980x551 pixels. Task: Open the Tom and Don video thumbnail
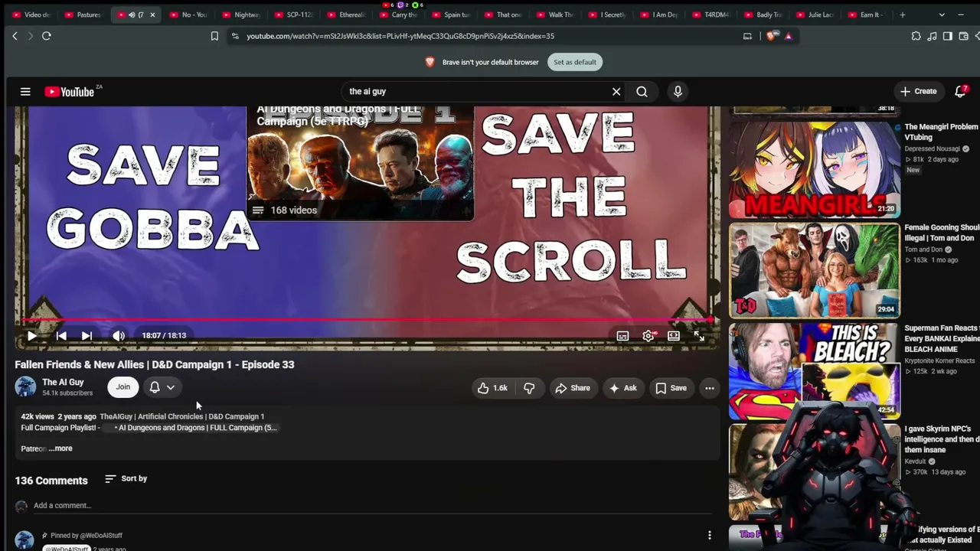815,270
